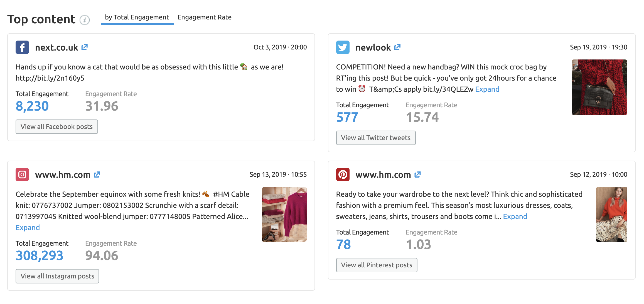Viewport: 644px width, 304px height.
Task: Expand the Pinterest wardrobe post description
Action: pos(515,216)
